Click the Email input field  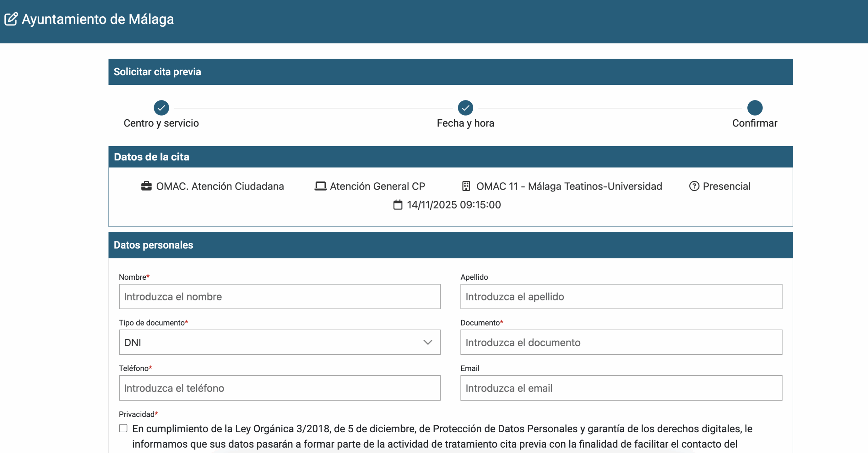[x=621, y=388]
